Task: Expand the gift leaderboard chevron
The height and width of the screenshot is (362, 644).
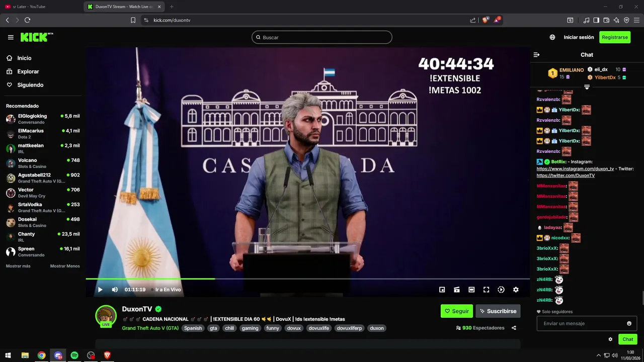Action: [587, 87]
